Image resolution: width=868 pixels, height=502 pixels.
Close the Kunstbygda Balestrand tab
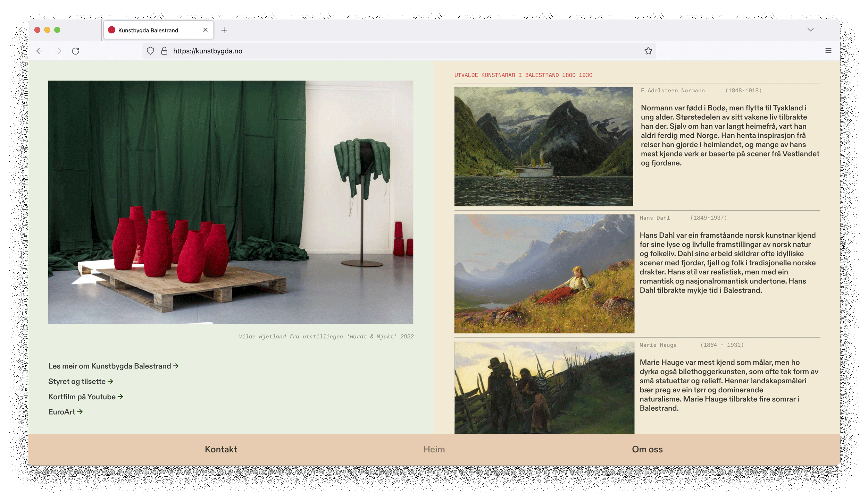(x=205, y=30)
